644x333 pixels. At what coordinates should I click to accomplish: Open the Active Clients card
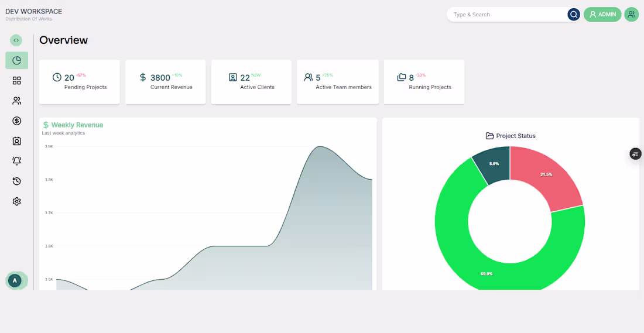point(251,82)
